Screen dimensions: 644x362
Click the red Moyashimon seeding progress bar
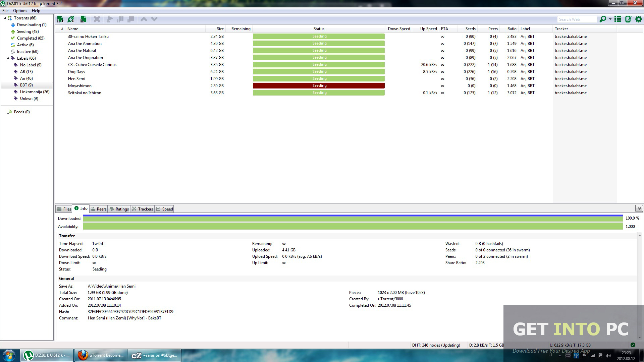pos(319,86)
